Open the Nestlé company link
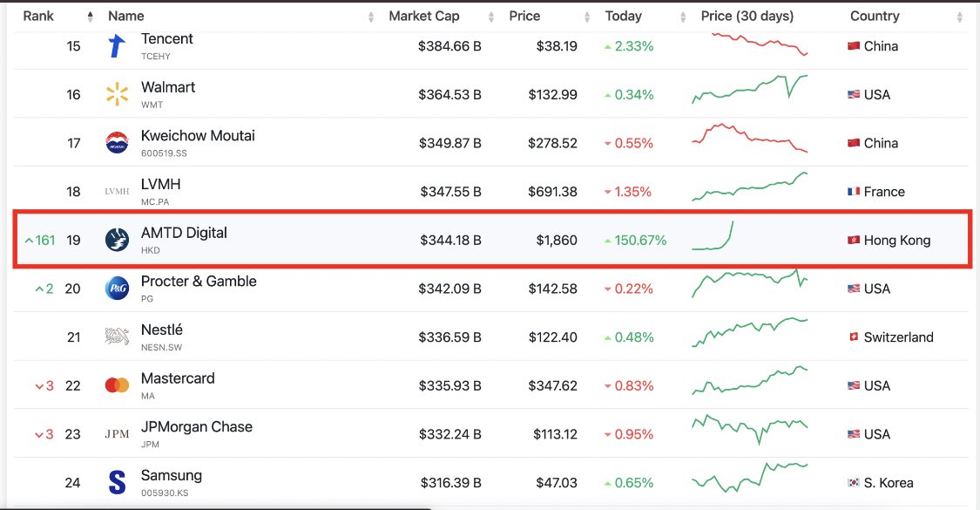 click(x=162, y=330)
